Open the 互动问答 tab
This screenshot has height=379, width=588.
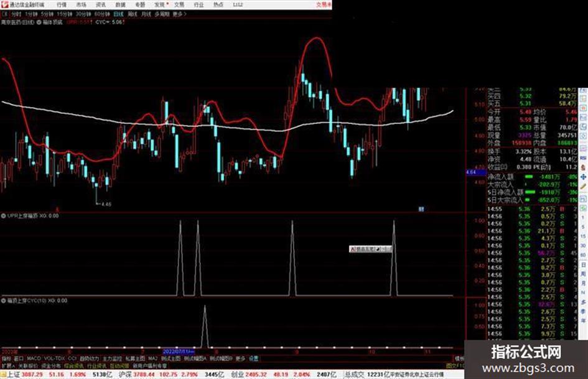tap(119, 365)
